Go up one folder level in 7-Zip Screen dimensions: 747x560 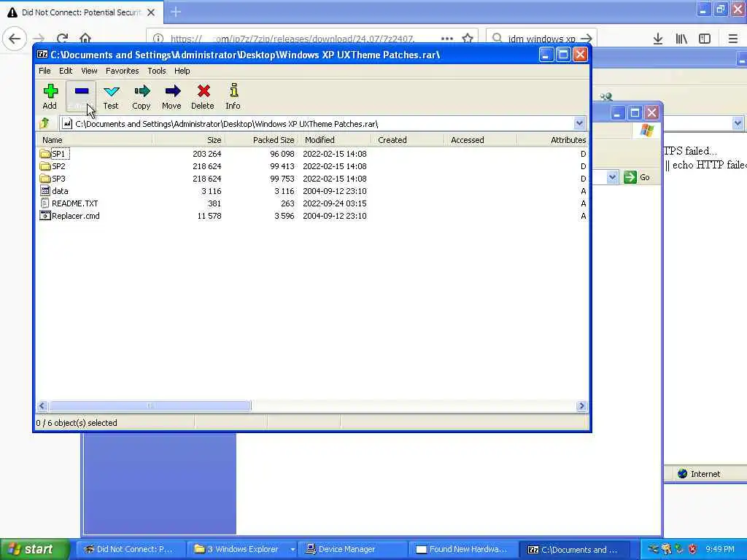45,124
